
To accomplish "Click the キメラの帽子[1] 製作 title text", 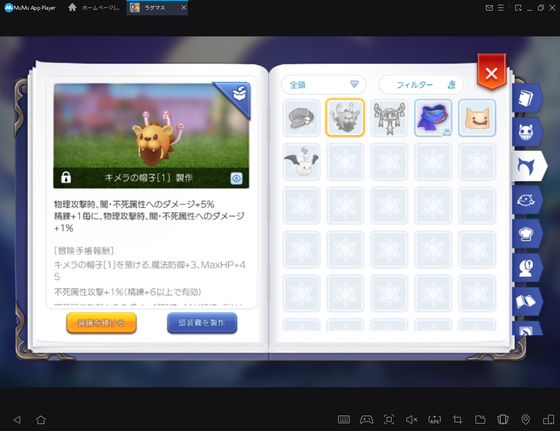I will coord(149,178).
